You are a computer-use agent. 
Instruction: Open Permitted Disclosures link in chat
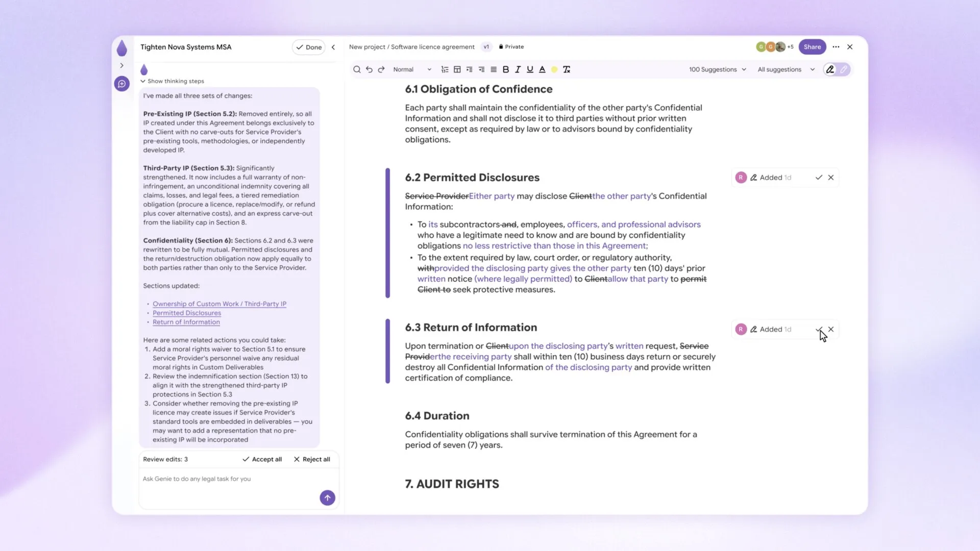(x=187, y=313)
